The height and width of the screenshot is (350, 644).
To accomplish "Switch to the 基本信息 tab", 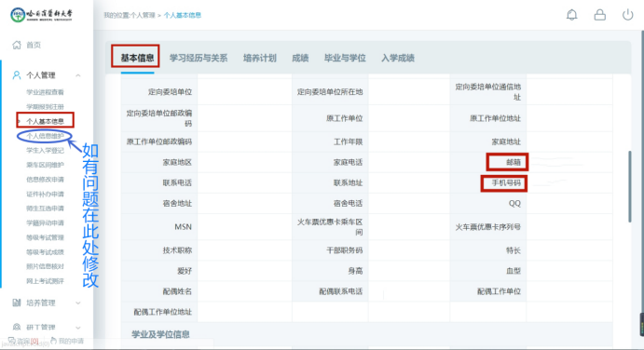I will coord(137,58).
